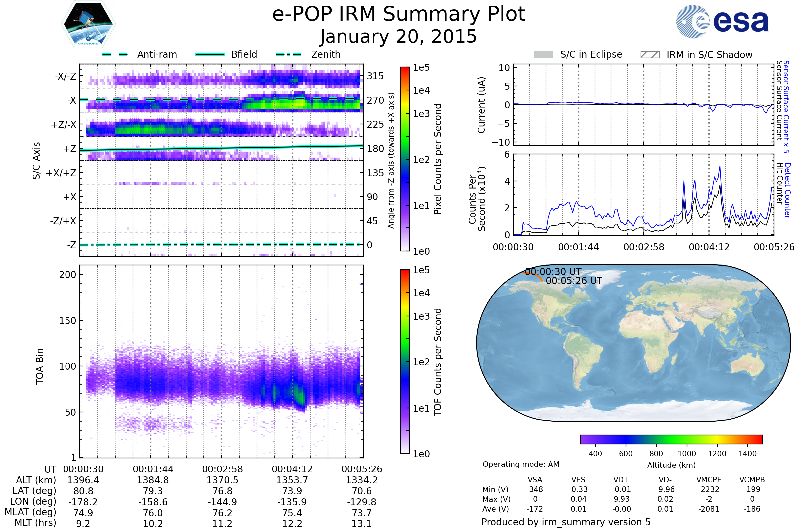Click the TOF Counts per Second colorbar
Image resolution: width=798 pixels, height=532 pixels.
(405, 361)
